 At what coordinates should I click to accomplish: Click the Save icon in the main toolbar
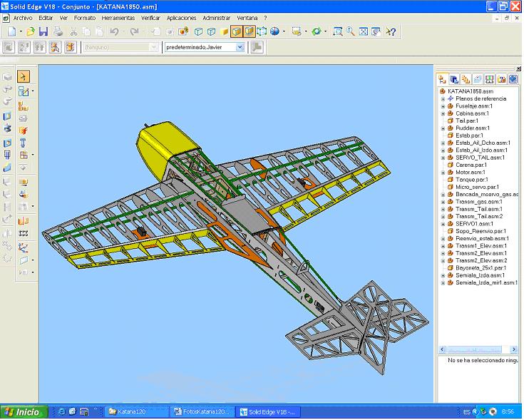[x=43, y=32]
